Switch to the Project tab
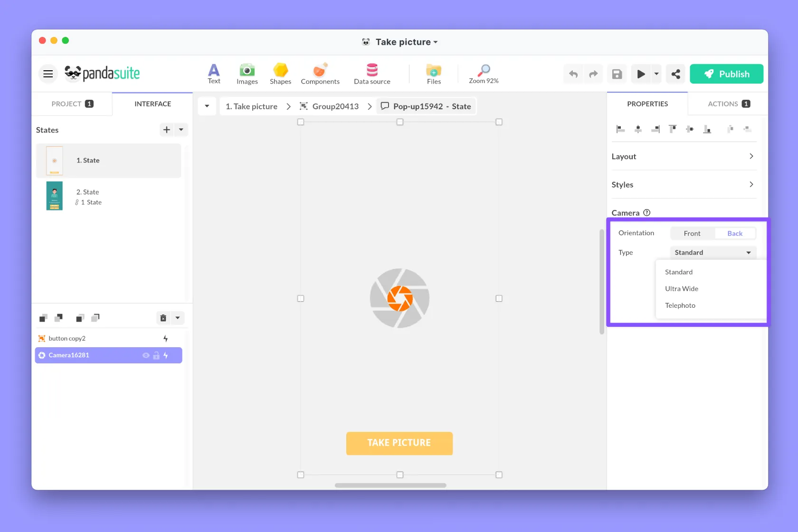The width and height of the screenshot is (798, 532). [72, 104]
